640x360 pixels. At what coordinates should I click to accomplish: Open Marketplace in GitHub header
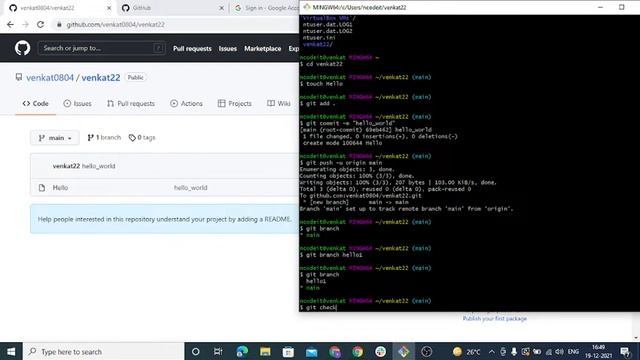pos(262,49)
